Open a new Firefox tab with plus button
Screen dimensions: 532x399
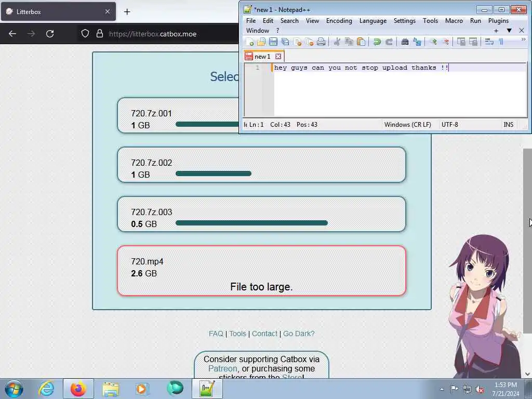coord(127,12)
